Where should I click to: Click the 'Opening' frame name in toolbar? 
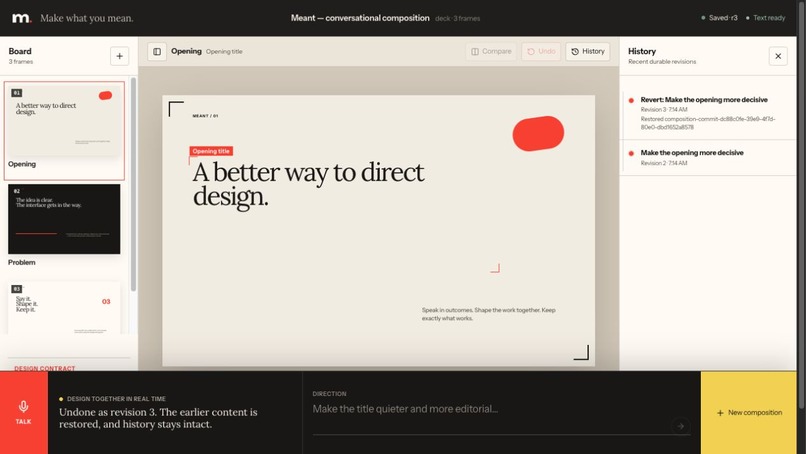pyautogui.click(x=186, y=51)
